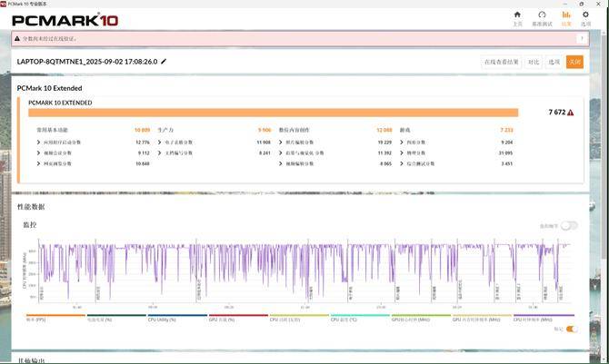This screenshot has width=609, height=364.
Task: Expand the 照片编辑分数 row
Action: pyautogui.click(x=281, y=143)
